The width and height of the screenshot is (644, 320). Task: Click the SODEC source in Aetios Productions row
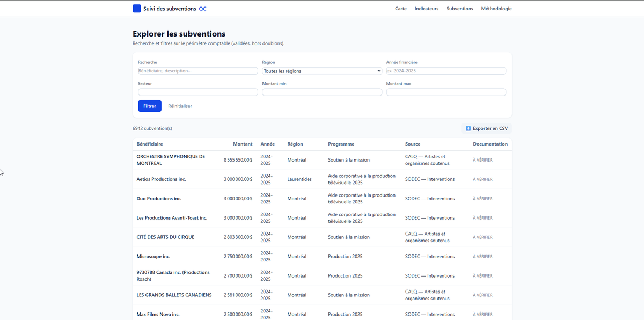point(430,179)
